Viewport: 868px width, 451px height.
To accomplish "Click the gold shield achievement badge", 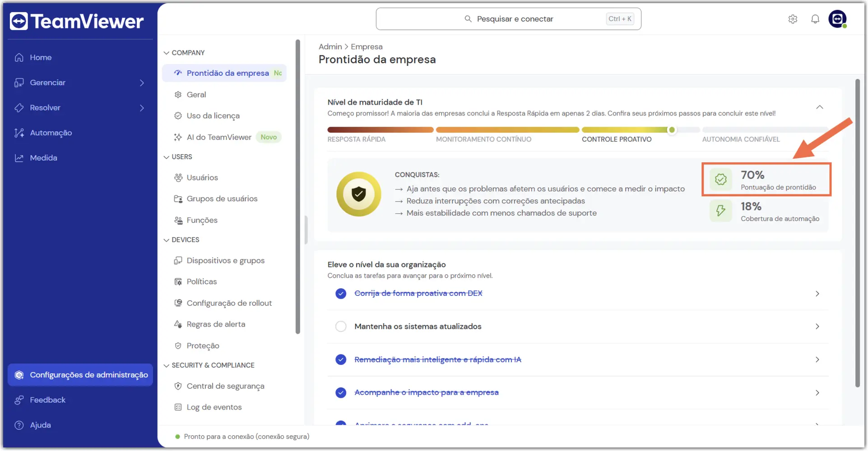I will tap(358, 194).
